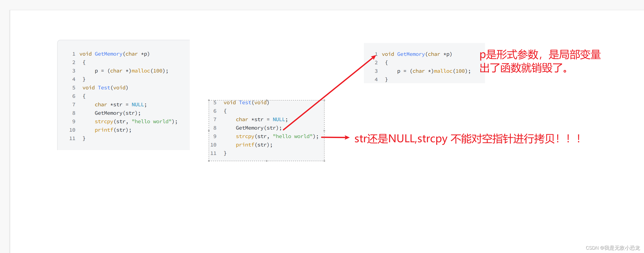644x253 pixels.
Task: Select the four-line GetMemory snippet image at top right
Action: point(424,63)
